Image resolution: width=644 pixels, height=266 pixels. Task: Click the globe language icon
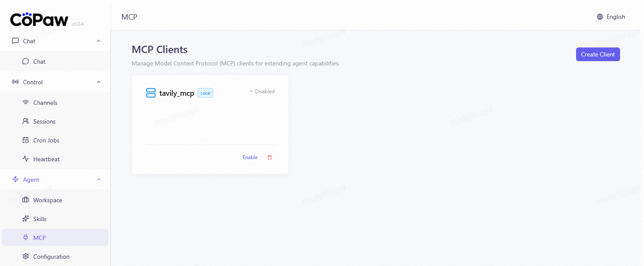600,17
